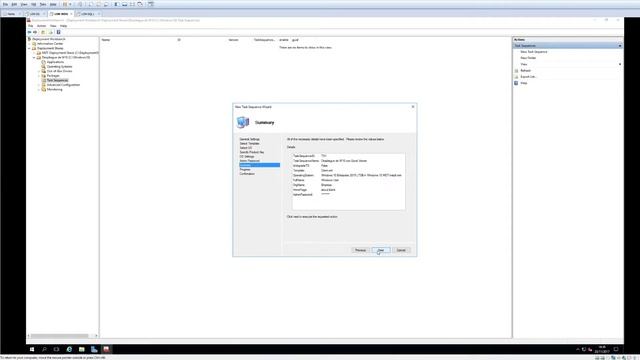640x360 pixels.
Task: Click Next in the wizard
Action: tap(380, 250)
